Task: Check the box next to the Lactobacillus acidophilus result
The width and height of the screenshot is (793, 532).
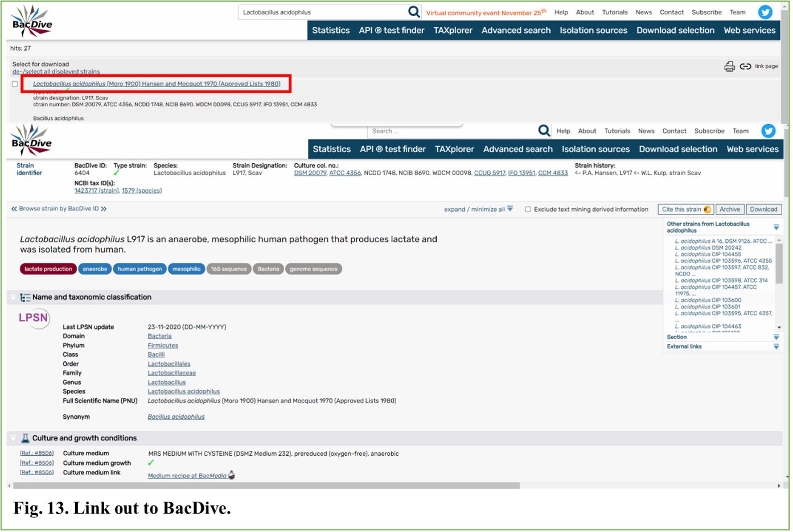Action: pos(15,84)
